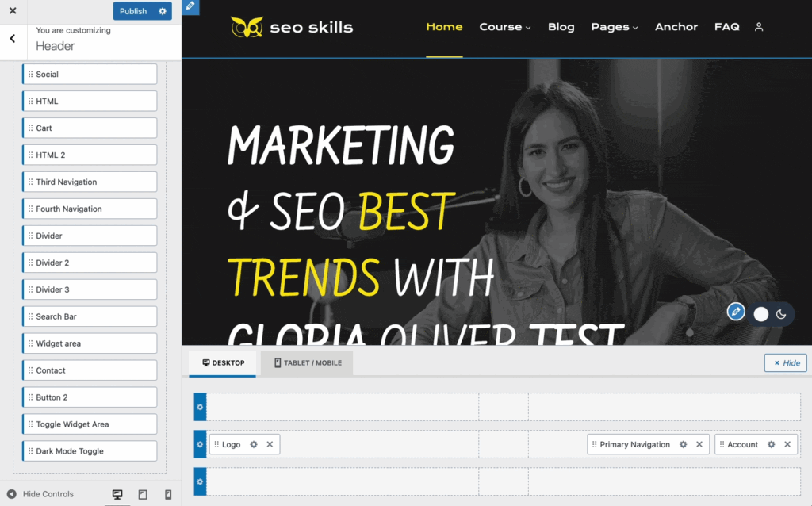Select the Desktop tab
This screenshot has height=506, width=812.
223,363
